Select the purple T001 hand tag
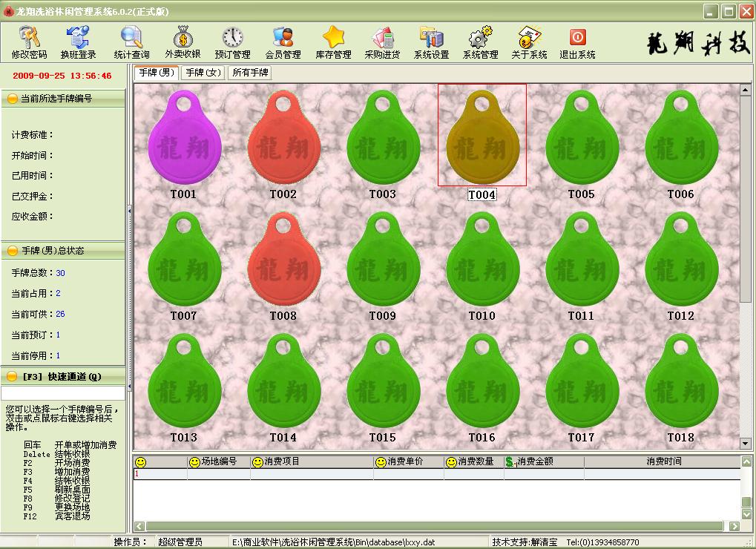 tap(184, 141)
